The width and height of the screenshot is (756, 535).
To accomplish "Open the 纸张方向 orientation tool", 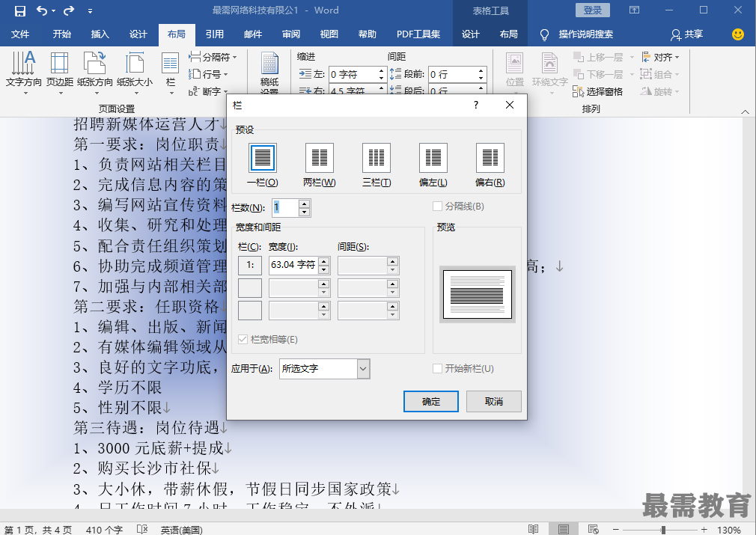I will 95,71.
